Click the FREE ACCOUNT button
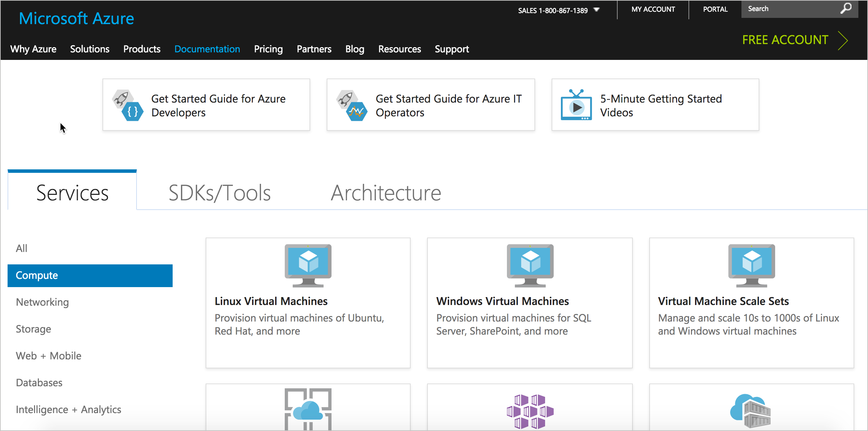Screen dimensions: 868x431 tap(785, 40)
